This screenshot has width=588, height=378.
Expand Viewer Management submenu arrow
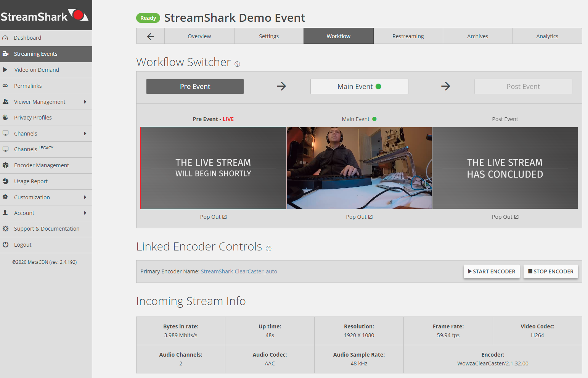(85, 102)
